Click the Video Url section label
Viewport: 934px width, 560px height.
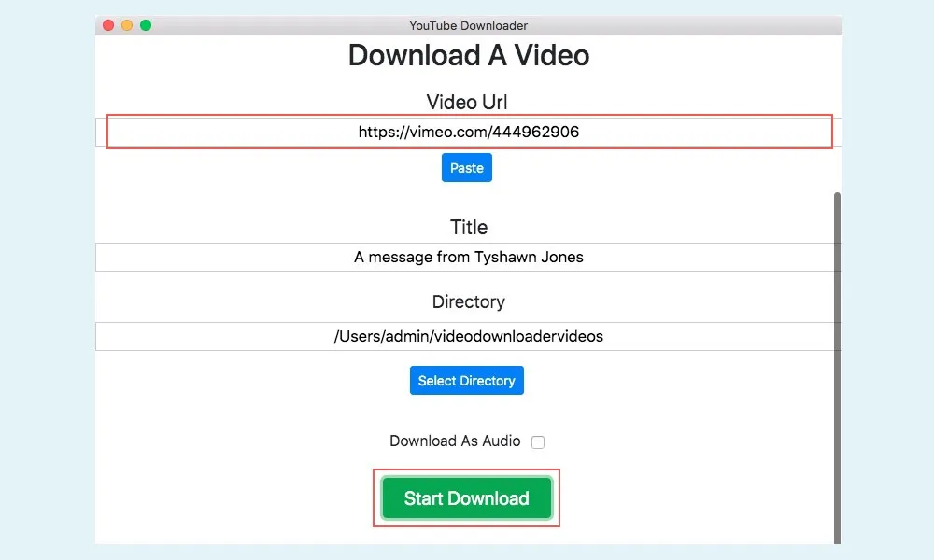[x=466, y=102]
